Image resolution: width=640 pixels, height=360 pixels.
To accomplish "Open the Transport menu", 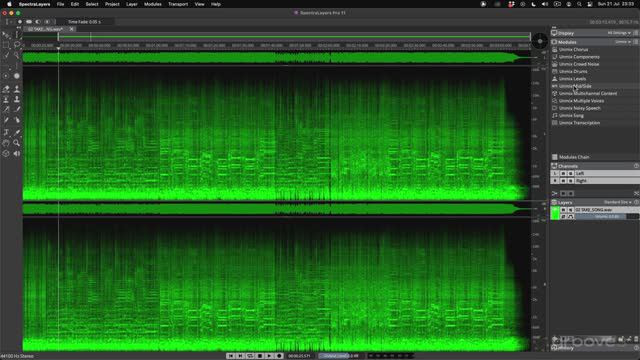I will (178, 4).
